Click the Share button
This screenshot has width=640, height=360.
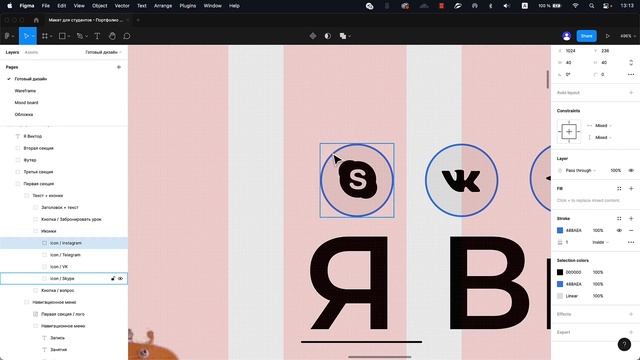click(587, 36)
